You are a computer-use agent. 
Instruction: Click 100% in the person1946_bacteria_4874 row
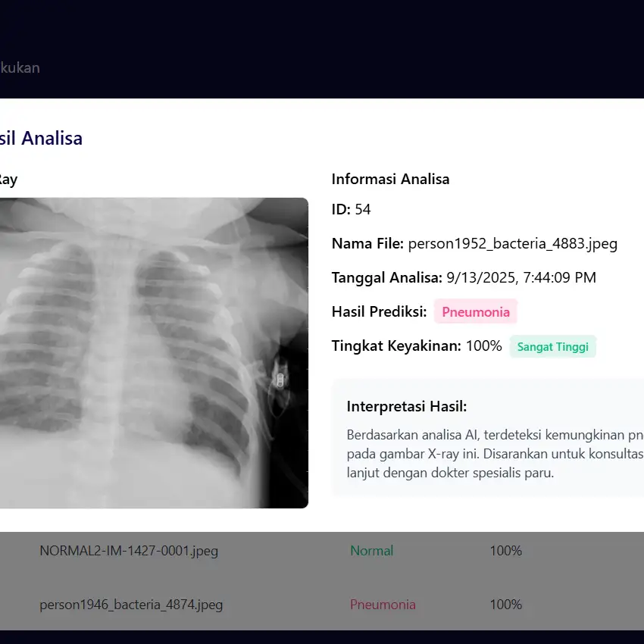pos(506,605)
